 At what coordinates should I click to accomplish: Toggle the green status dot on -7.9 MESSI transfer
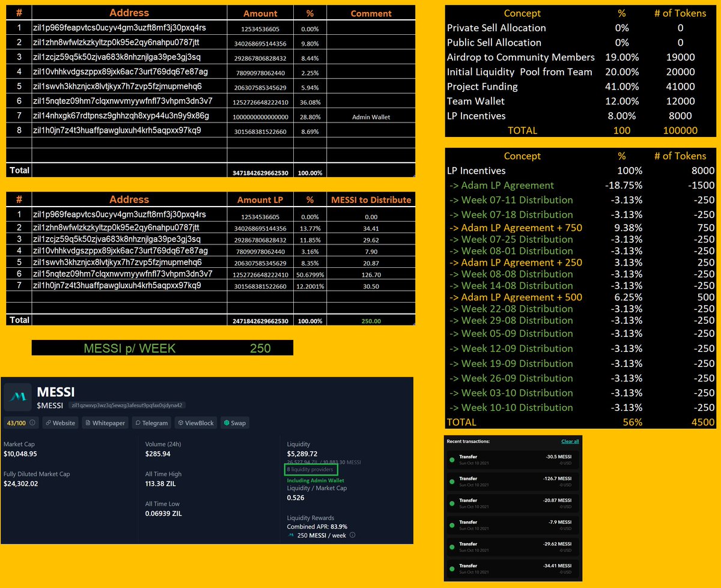click(452, 526)
